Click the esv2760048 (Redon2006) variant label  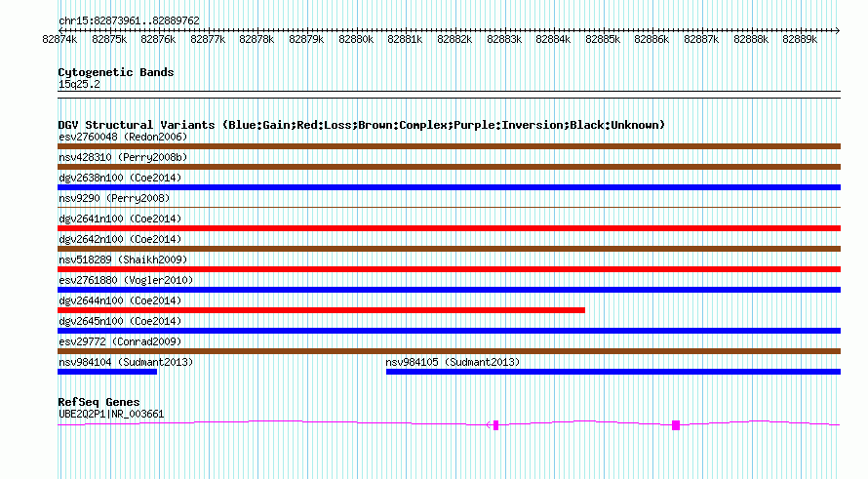123,137
